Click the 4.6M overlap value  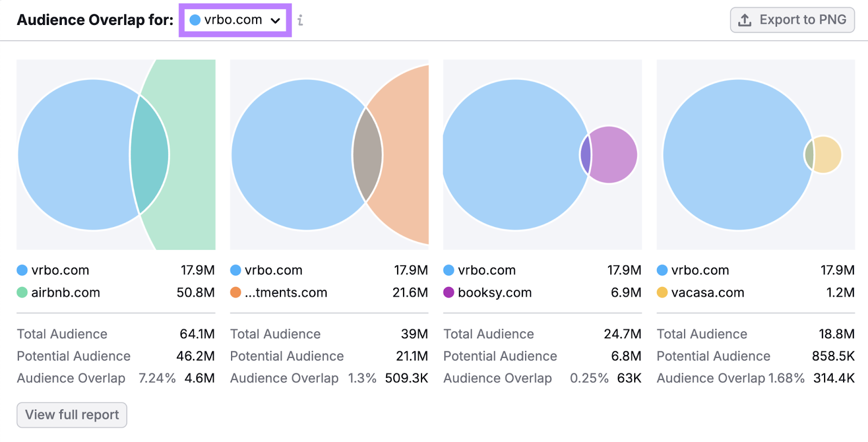tap(200, 378)
